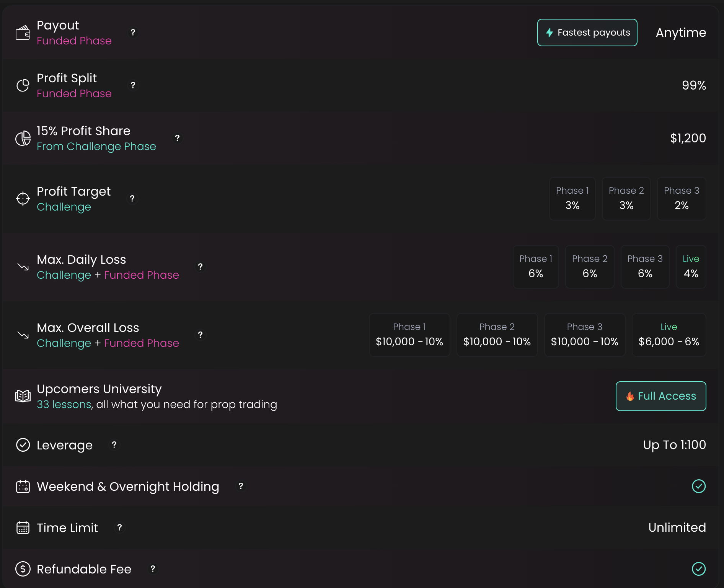Select Max. Daily Loss Phase 2 6% card
The height and width of the screenshot is (588, 724).
[x=590, y=267]
